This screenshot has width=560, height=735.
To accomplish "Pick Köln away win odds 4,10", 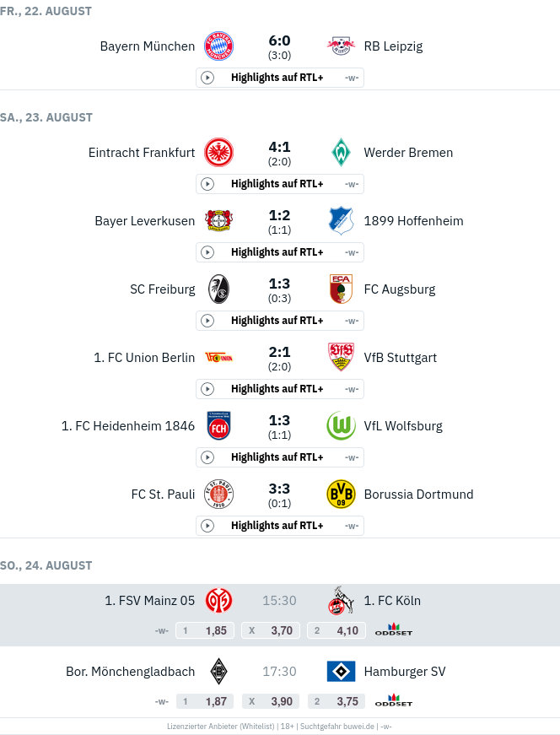I will pos(337,630).
